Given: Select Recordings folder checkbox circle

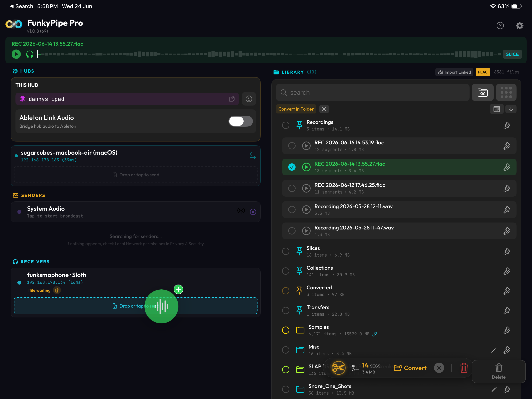Looking at the screenshot, I should pyautogui.click(x=286, y=125).
